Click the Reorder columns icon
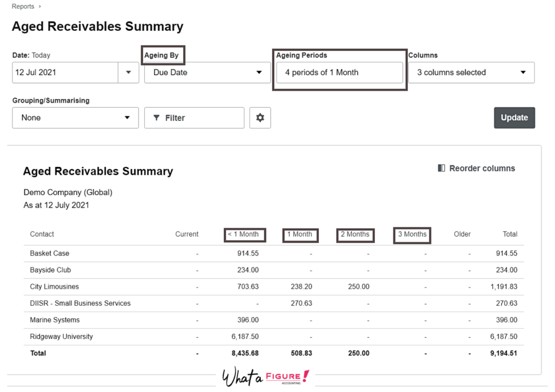This screenshot has width=555, height=392. click(x=441, y=168)
